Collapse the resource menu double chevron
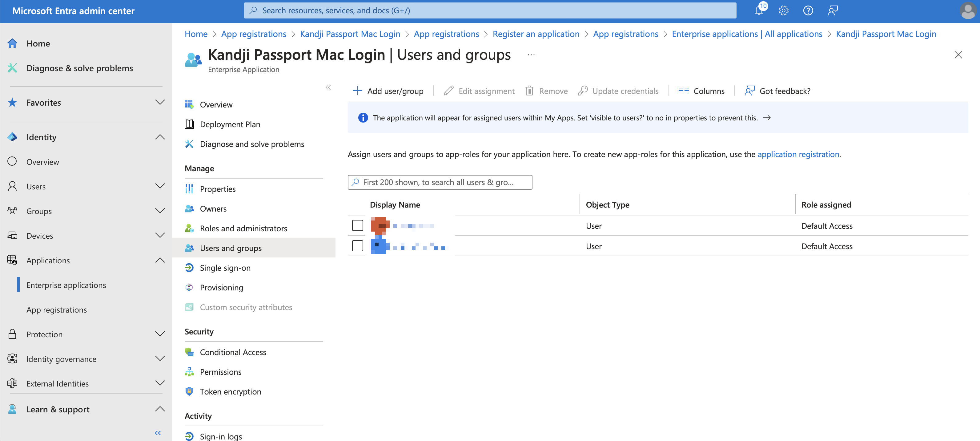Viewport: 980px width, 441px height. (x=328, y=87)
